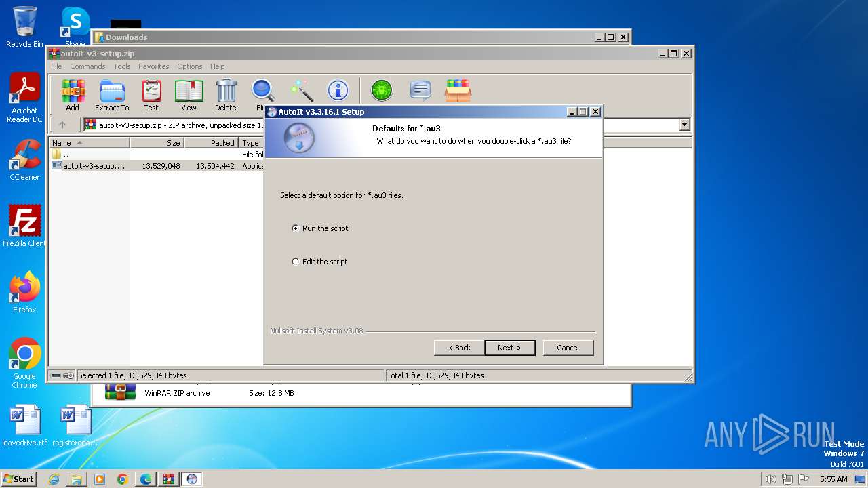This screenshot has width=868, height=488.
Task: Open registereda document desktop icon
Action: 75,426
